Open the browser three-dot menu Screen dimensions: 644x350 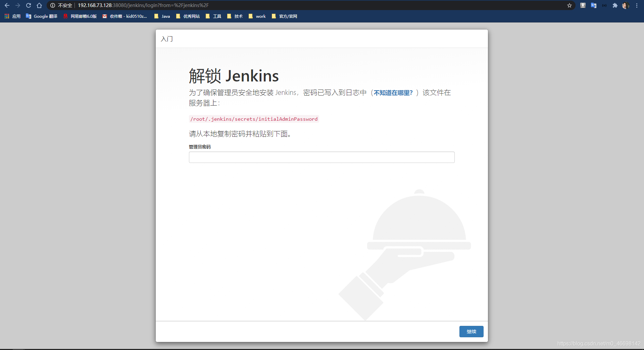[x=637, y=5]
